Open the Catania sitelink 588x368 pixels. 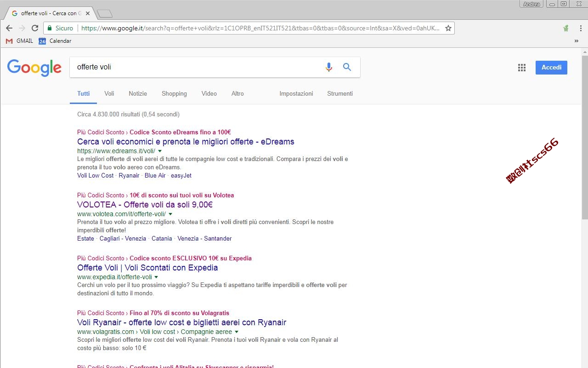pyautogui.click(x=162, y=238)
